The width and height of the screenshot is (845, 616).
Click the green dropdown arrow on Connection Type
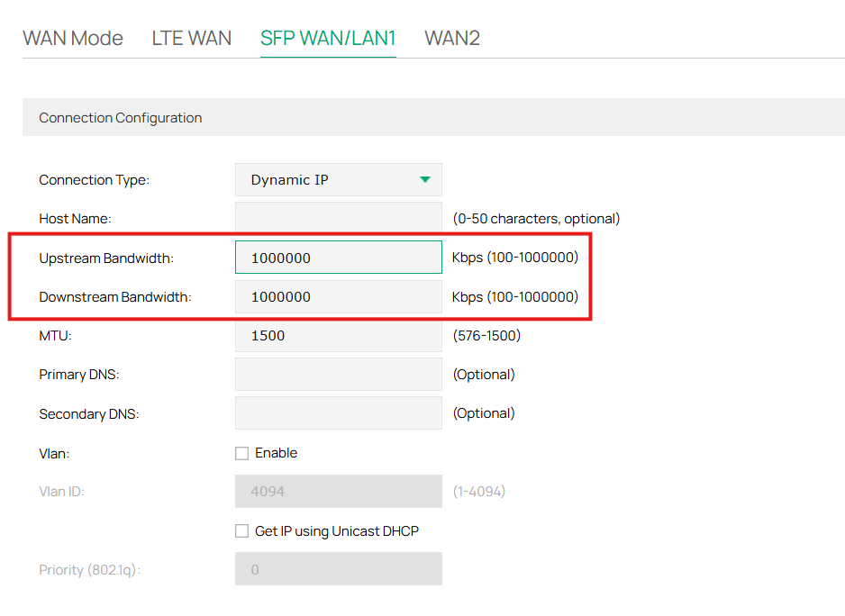pyautogui.click(x=424, y=179)
